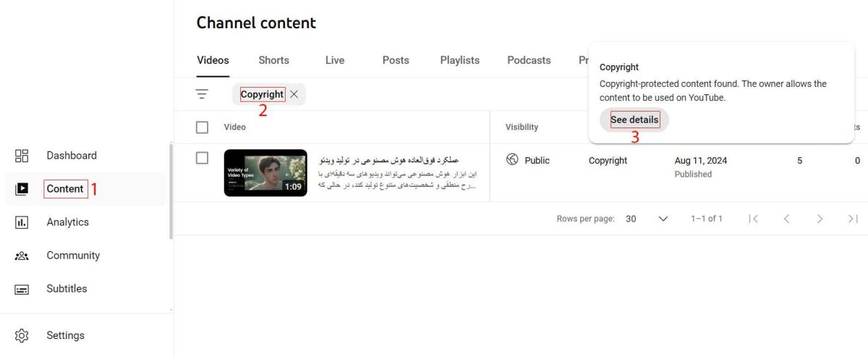
Task: Tick the select-all checkbox in table header
Action: 203,127
